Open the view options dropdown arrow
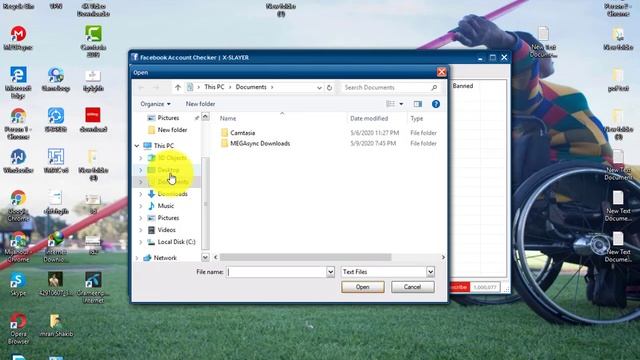This screenshot has height=360, width=640. (x=401, y=104)
